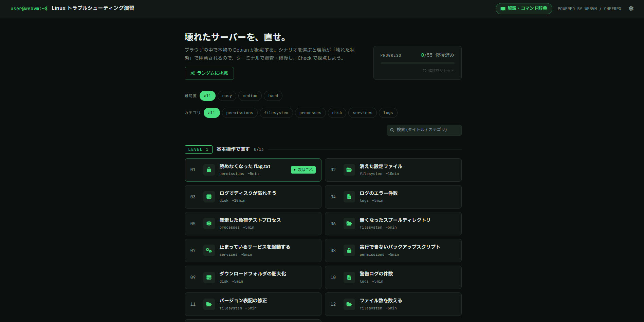This screenshot has height=322, width=644.
Task: Click the lock icon of 読めなくなった flag.txt
Action: [209, 170]
